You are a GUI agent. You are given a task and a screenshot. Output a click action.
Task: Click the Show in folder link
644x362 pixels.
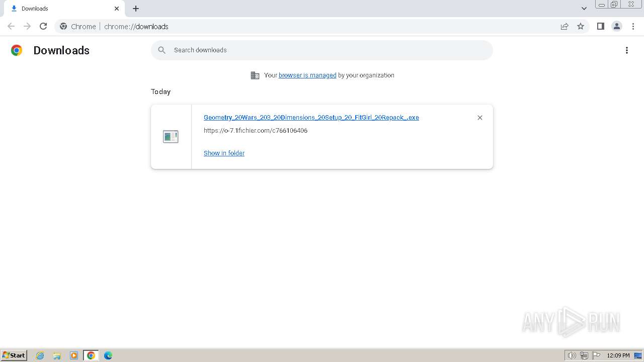pos(224,153)
